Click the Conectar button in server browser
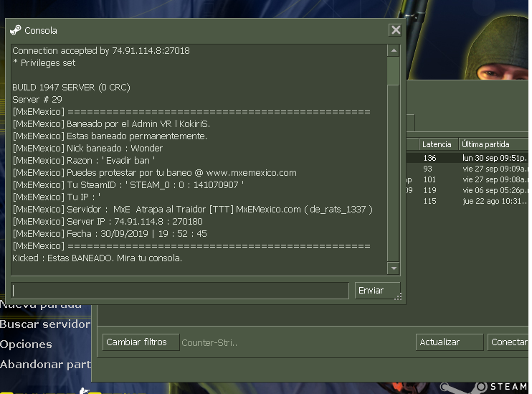The image size is (532, 394). coord(508,342)
